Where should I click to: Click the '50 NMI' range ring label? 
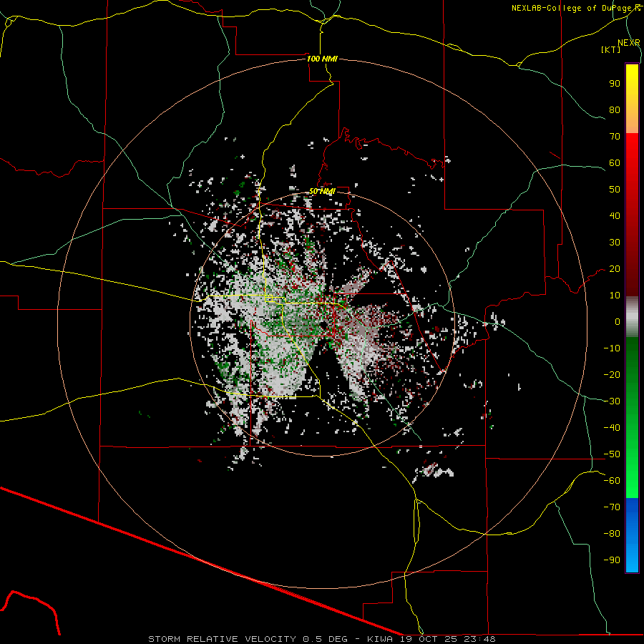[322, 191]
